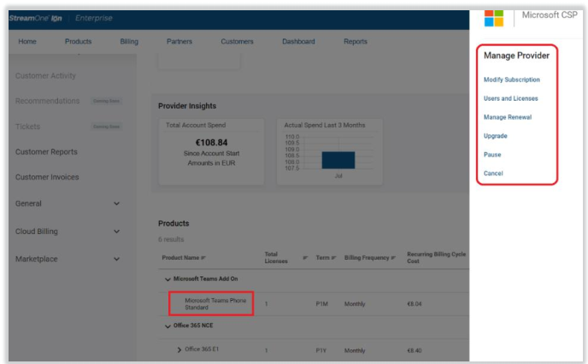Open Customer Invoices in sidebar
Image resolution: width=588 pixels, height=364 pixels.
pos(47,177)
